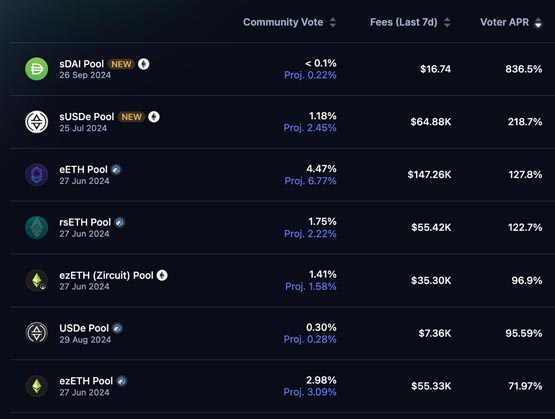Image resolution: width=555 pixels, height=419 pixels.
Task: Click the Community Vote column header
Action: (283, 22)
